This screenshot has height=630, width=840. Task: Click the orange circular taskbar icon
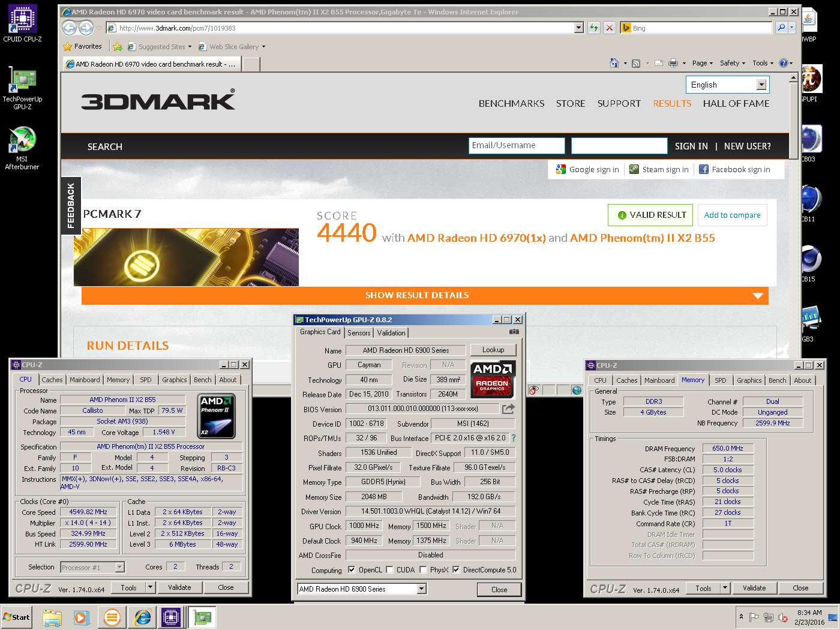coord(112,617)
